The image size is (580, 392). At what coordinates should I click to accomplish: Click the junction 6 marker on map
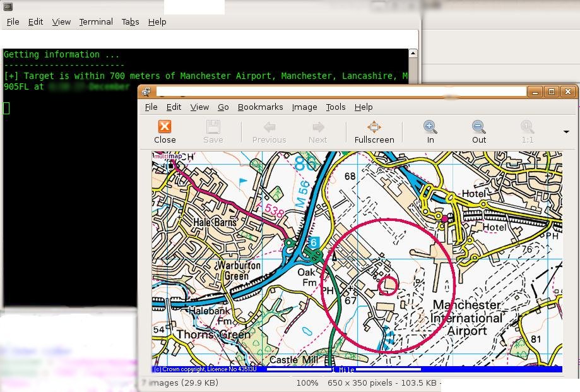tap(313, 242)
